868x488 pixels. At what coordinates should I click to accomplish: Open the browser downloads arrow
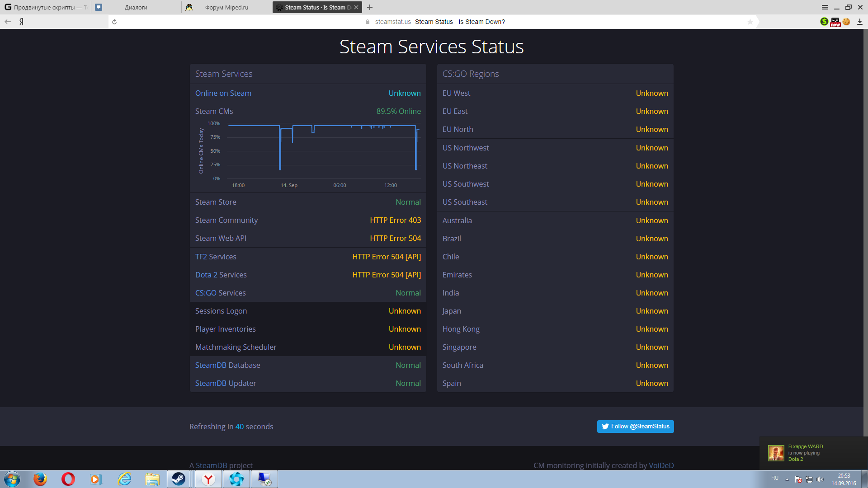859,22
